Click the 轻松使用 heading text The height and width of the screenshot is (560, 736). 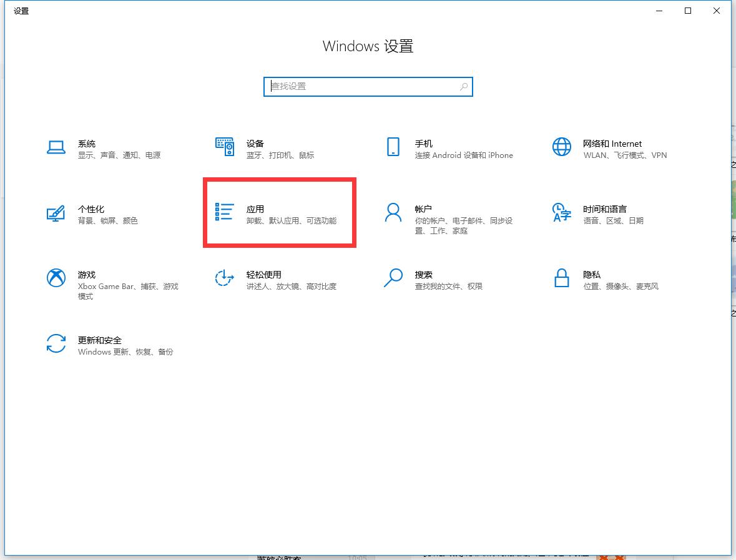(x=264, y=275)
